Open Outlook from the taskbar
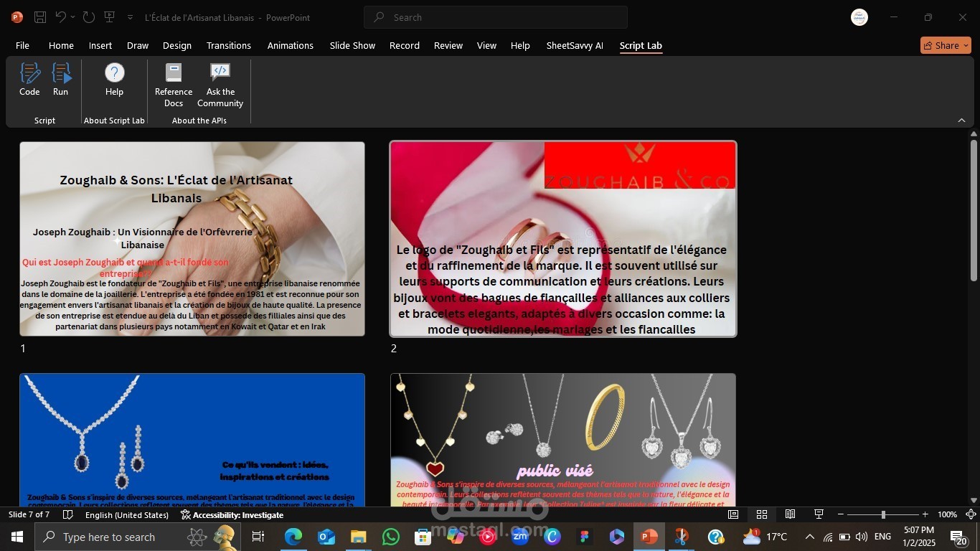The image size is (980, 551). (x=326, y=537)
